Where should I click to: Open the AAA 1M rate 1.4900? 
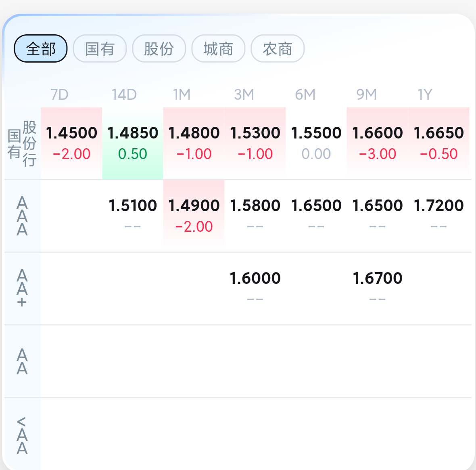coord(194,216)
